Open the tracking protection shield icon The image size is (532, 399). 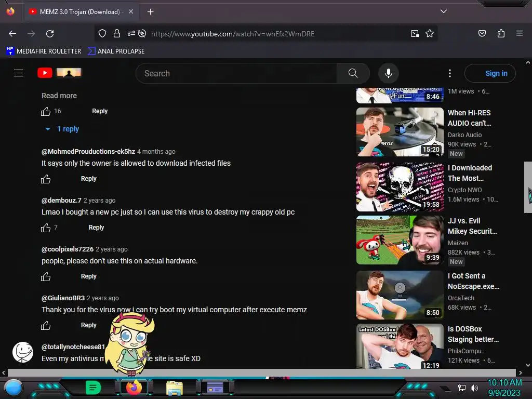(x=102, y=33)
